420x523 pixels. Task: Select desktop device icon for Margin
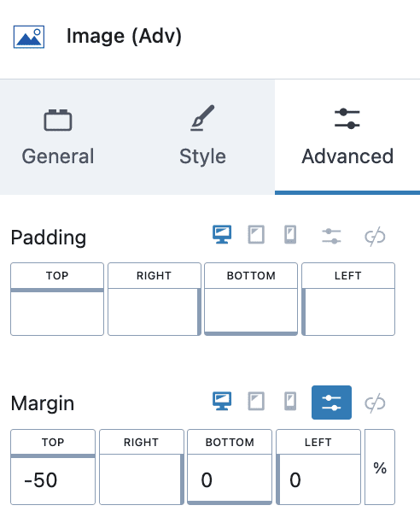coord(222,401)
